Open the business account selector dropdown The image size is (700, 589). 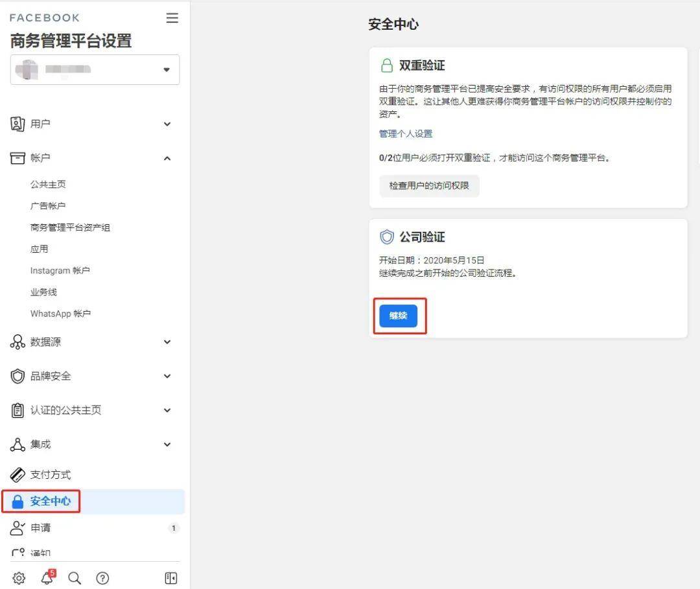pyautogui.click(x=95, y=69)
